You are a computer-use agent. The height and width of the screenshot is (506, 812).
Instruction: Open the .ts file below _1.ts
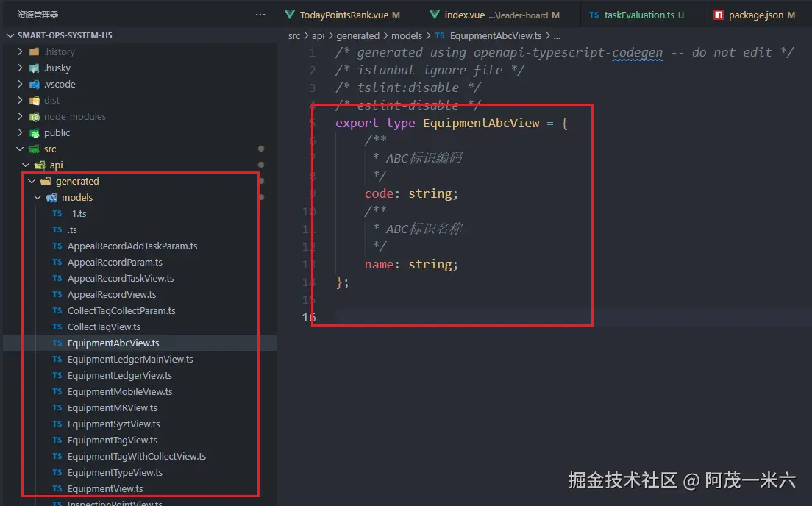(72, 229)
